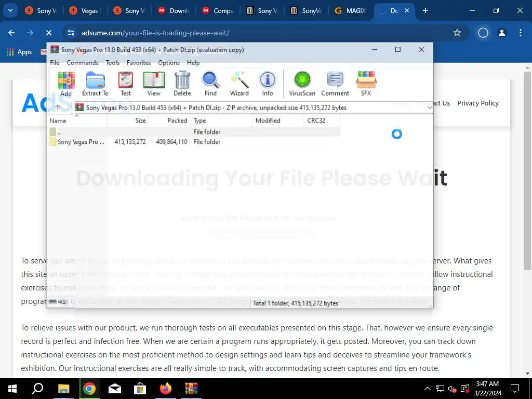Open the Tools menu in WinRAR
532x399 pixels.
click(112, 63)
